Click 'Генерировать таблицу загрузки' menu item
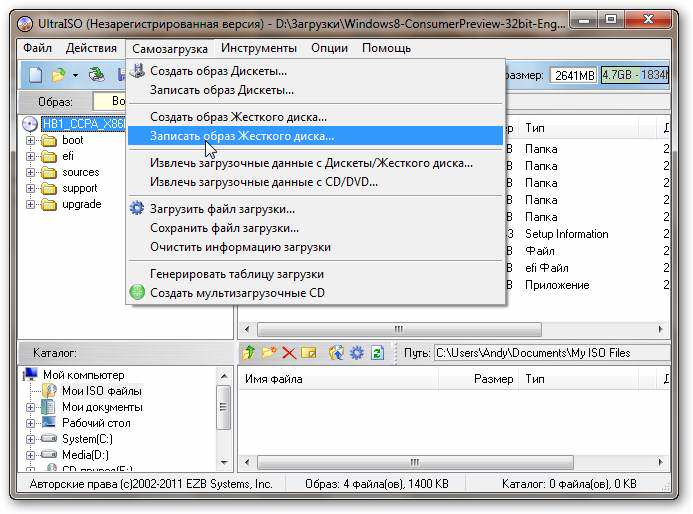Screen dimensions: 693x514 pos(237,274)
